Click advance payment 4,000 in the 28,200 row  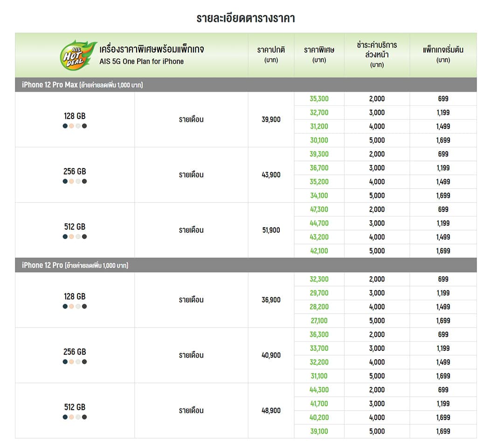pos(377,307)
